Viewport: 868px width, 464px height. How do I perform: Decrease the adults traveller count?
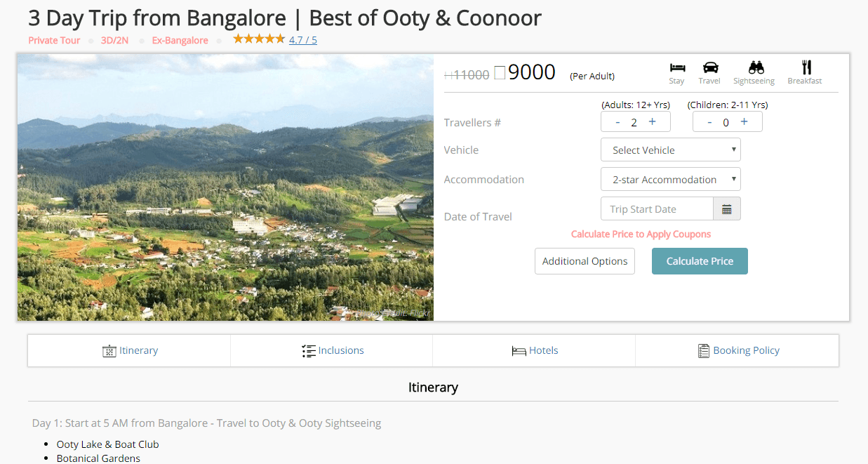pos(617,122)
